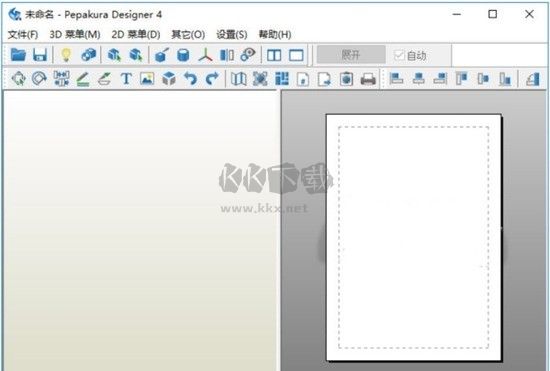
Task: Click the folded map unfold icon
Action: pos(239,79)
